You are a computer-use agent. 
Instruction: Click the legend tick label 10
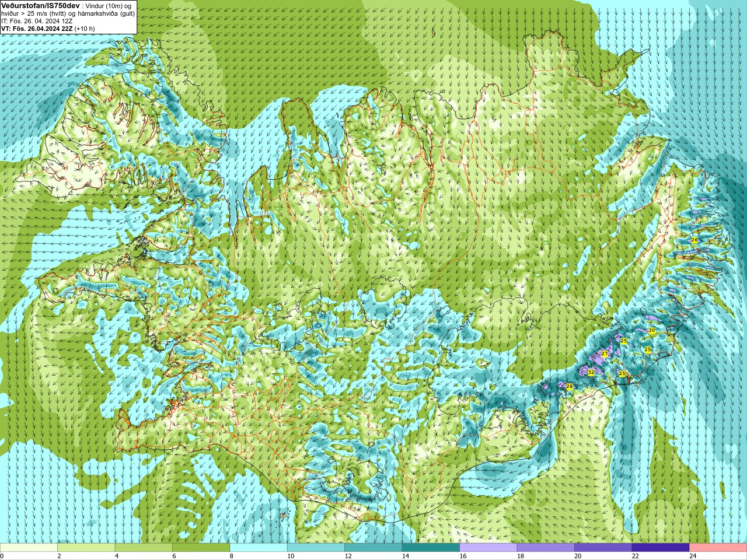point(290,556)
